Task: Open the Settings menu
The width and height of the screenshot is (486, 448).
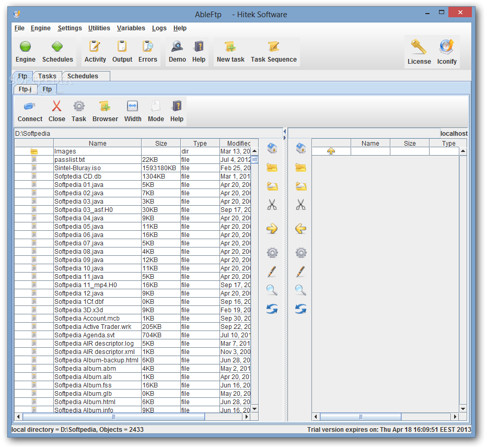Action: click(x=70, y=28)
